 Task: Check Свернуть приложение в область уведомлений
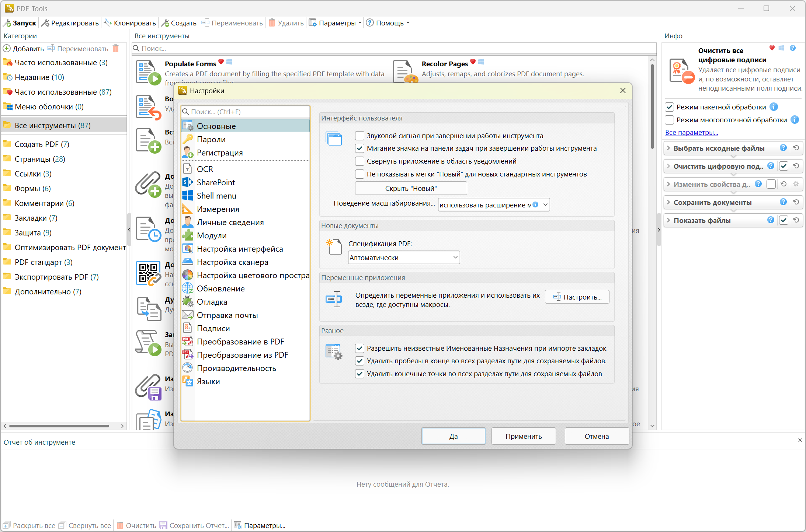[x=359, y=161]
